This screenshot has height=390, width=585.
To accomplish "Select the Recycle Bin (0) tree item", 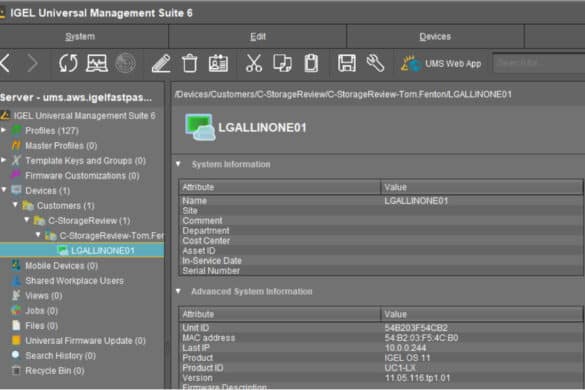I will 54,371.
